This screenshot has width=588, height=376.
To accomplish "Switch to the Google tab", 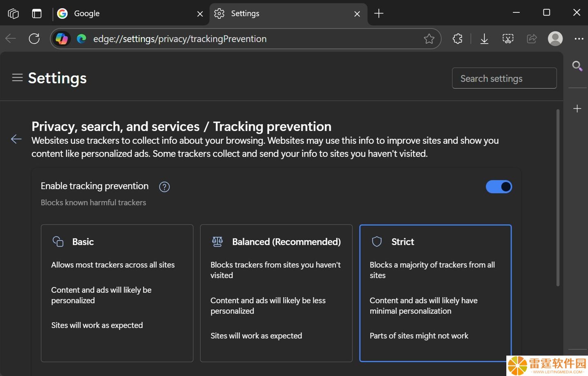I will point(131,13).
